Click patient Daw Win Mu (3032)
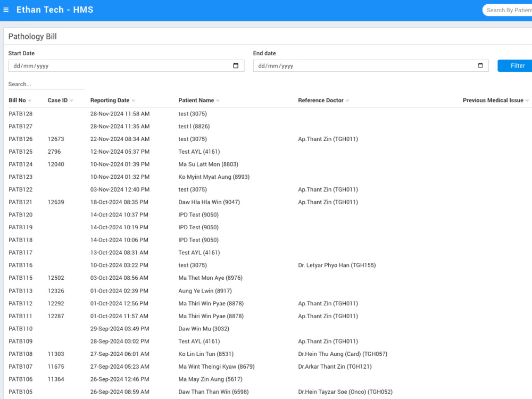 pyautogui.click(x=204, y=329)
